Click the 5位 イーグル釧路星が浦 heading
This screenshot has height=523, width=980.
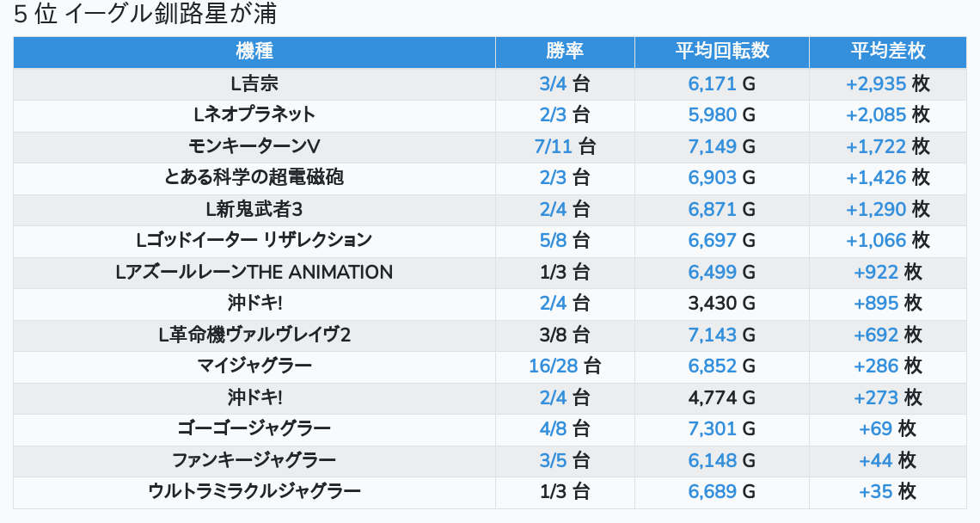(x=145, y=15)
